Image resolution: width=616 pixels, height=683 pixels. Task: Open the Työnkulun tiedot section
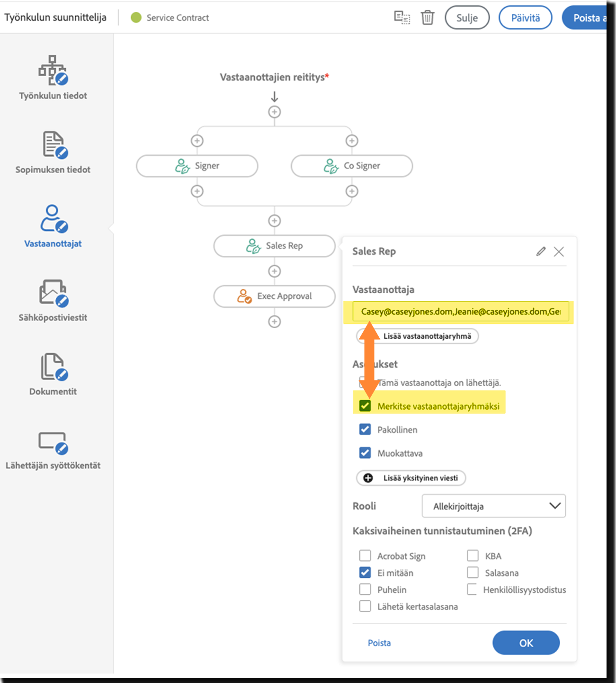point(53,78)
